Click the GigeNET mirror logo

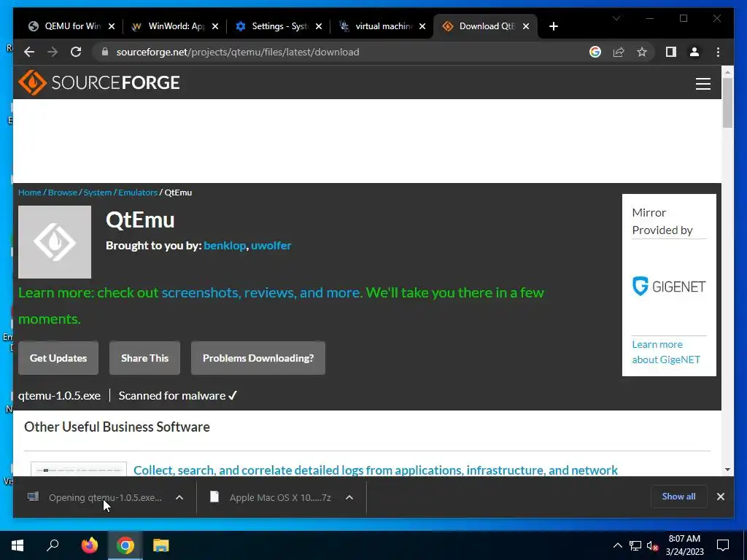(x=669, y=286)
